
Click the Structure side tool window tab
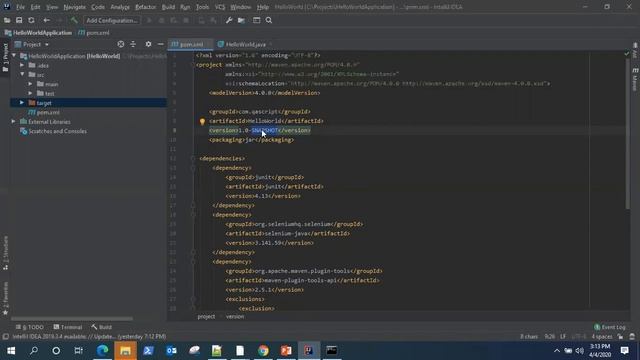(x=5, y=253)
